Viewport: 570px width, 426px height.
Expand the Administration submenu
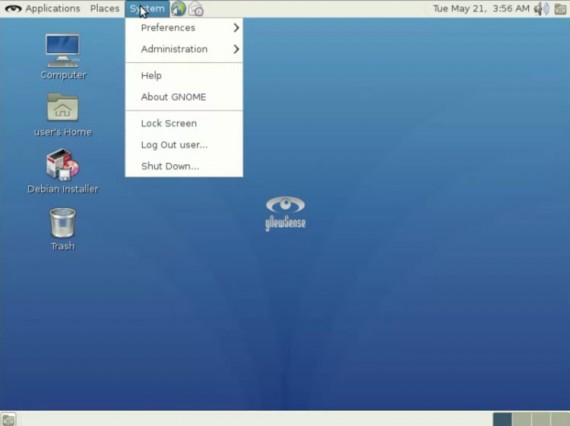(x=184, y=49)
